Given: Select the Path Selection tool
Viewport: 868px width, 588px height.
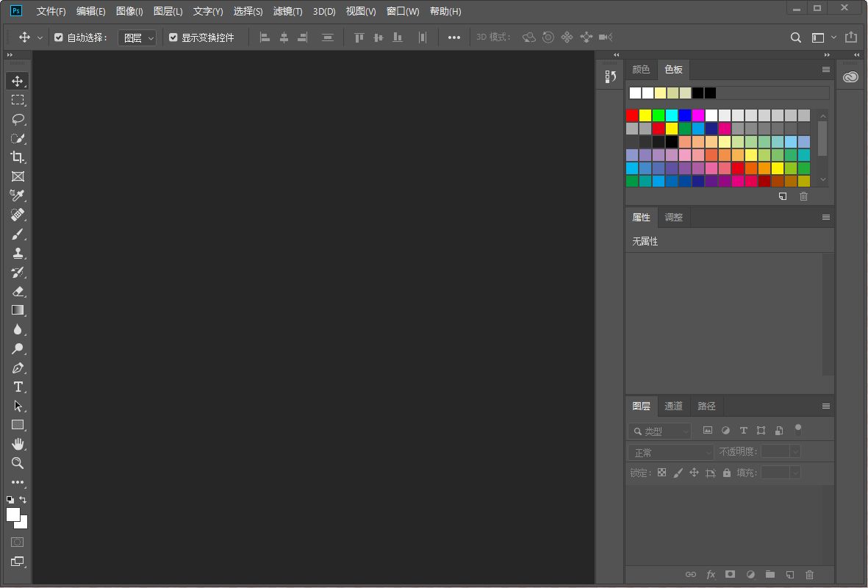Looking at the screenshot, I should [x=18, y=406].
